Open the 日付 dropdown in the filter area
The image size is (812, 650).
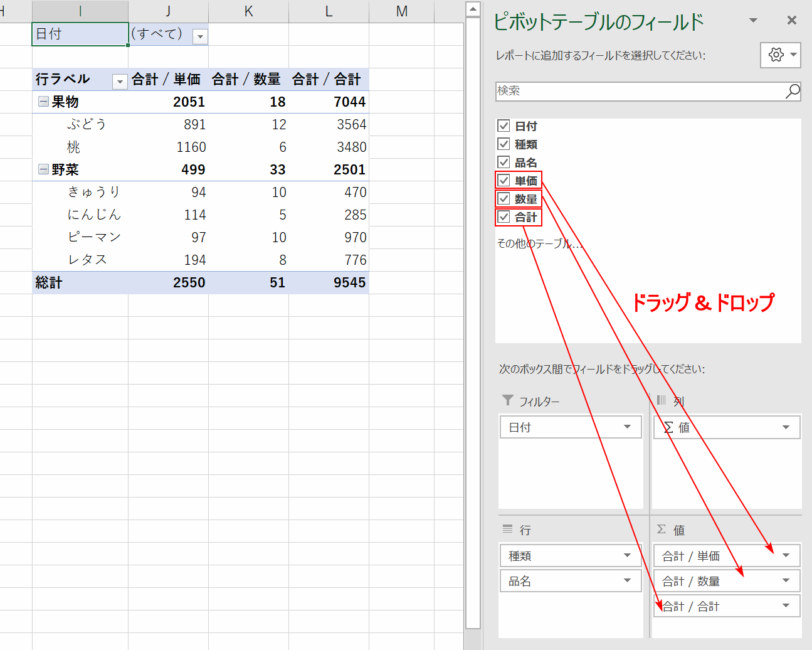point(627,427)
